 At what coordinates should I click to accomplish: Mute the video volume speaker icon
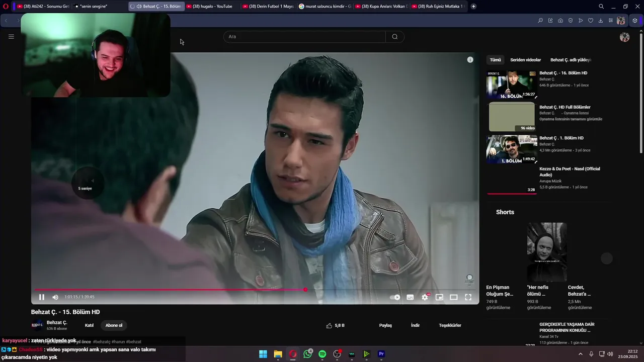click(x=55, y=297)
